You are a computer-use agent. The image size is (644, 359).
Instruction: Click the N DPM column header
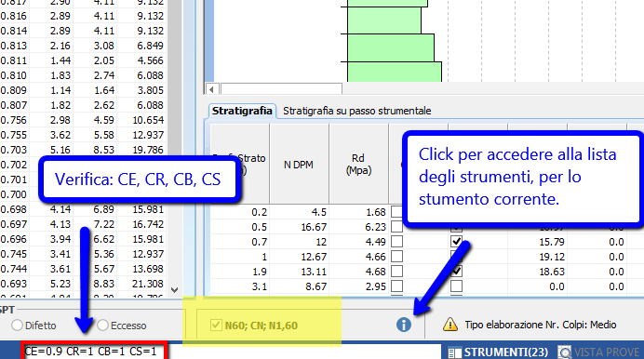(299, 165)
